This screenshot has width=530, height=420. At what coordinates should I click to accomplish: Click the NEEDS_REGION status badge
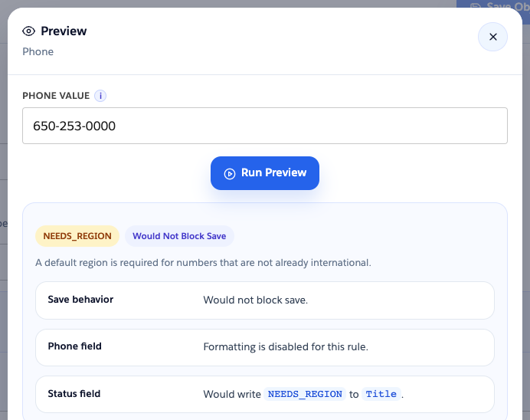[77, 236]
